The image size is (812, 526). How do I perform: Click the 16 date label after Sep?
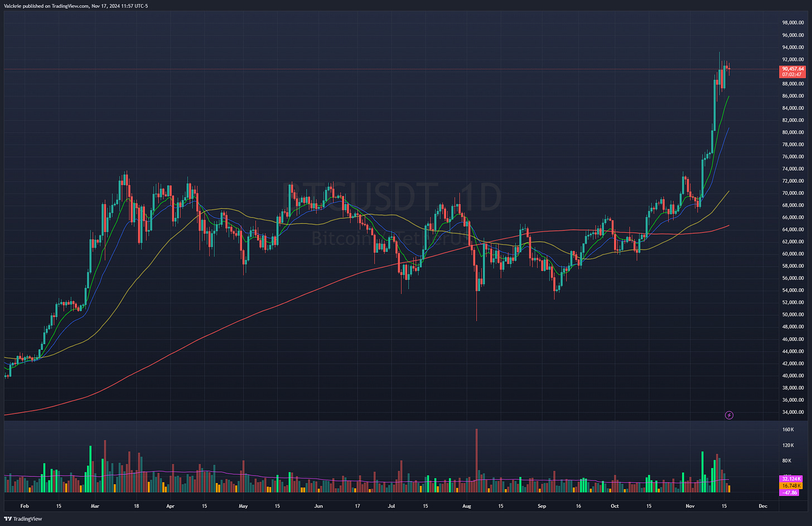(579, 506)
